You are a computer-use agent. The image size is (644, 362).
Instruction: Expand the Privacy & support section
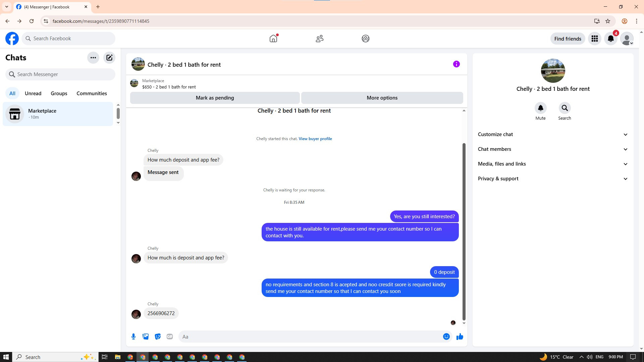(553, 179)
